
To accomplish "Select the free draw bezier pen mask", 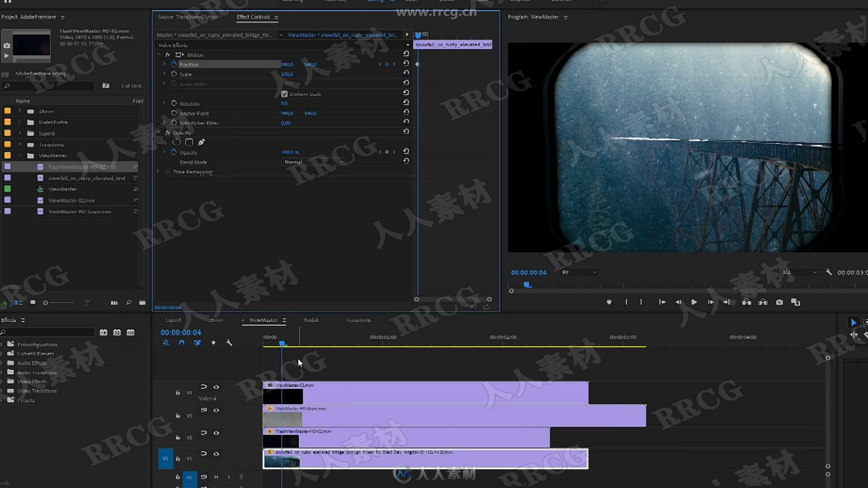I will [202, 142].
